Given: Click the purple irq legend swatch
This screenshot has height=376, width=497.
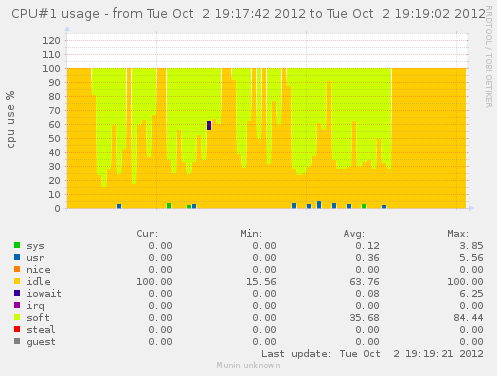Looking at the screenshot, I should (x=17, y=305).
